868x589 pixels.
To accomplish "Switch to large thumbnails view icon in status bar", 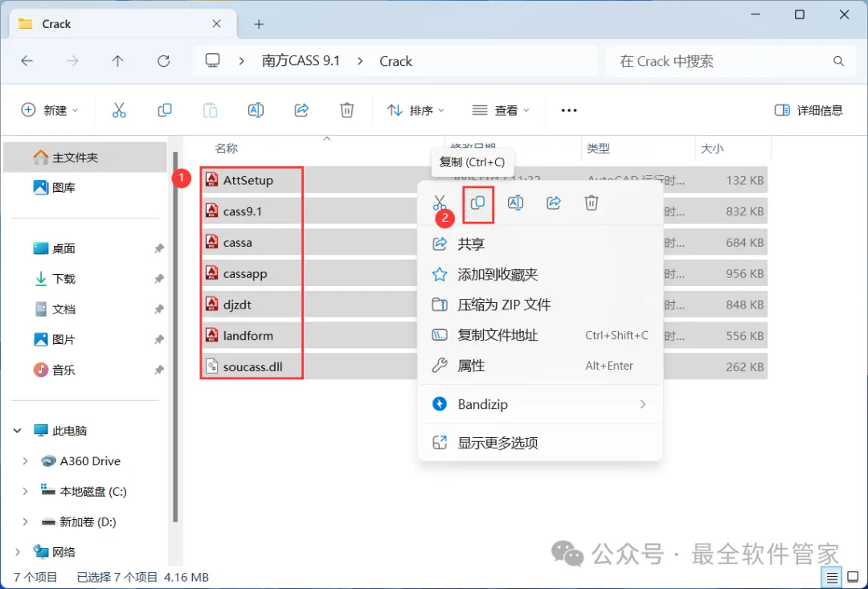I will tap(853, 578).
